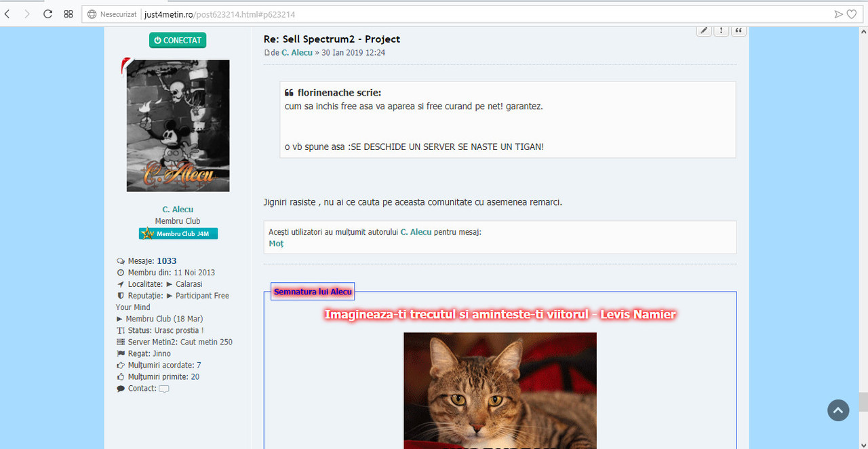Quote this post using the quote icon
Screen dimensions: 868x449
[x=738, y=31]
